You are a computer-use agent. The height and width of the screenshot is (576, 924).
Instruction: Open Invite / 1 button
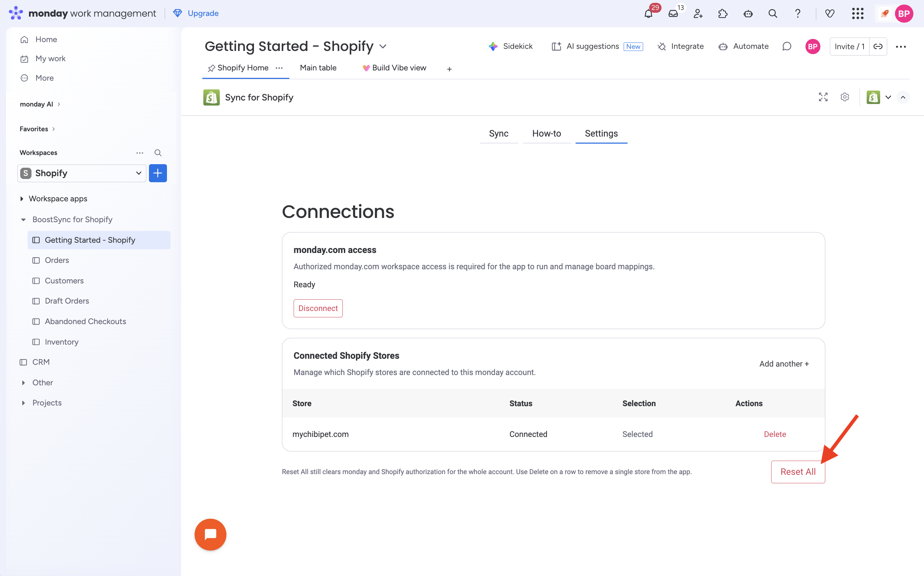[x=849, y=46]
